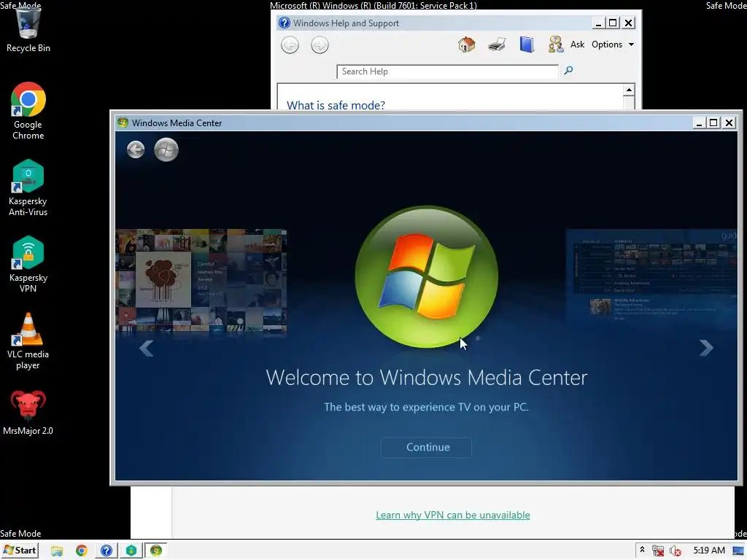Click Help and Support back button
Viewport: 747px width, 560px height.
(290, 45)
